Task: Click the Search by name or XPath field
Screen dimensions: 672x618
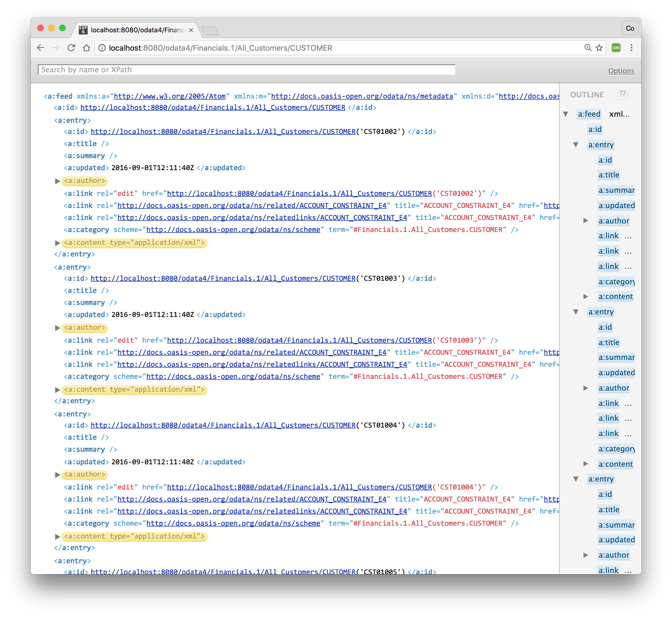Action: (246, 70)
